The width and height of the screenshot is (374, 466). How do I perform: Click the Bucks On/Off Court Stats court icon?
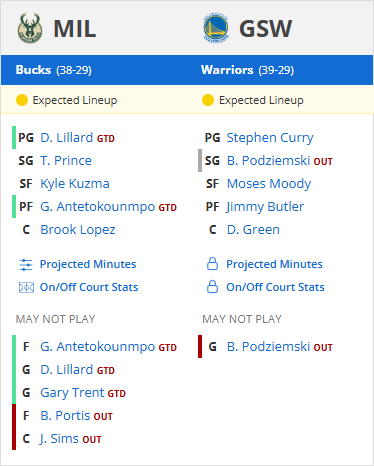26,287
